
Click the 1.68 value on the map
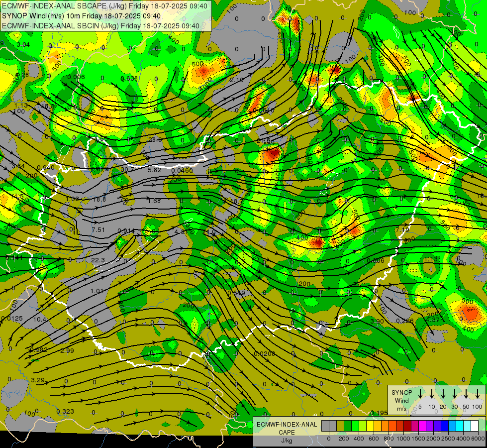click(x=154, y=201)
